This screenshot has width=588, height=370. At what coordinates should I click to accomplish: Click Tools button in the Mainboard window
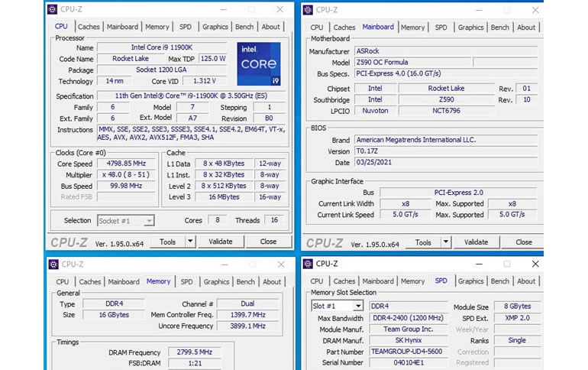point(423,242)
